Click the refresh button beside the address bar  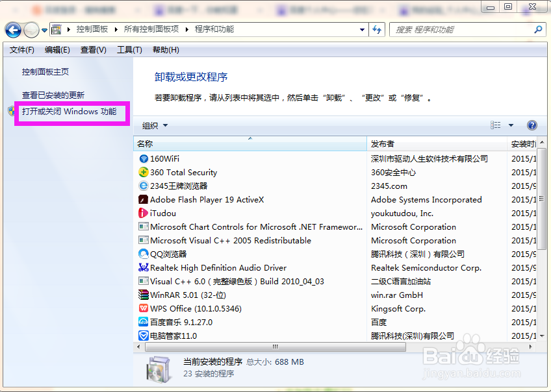tap(377, 29)
